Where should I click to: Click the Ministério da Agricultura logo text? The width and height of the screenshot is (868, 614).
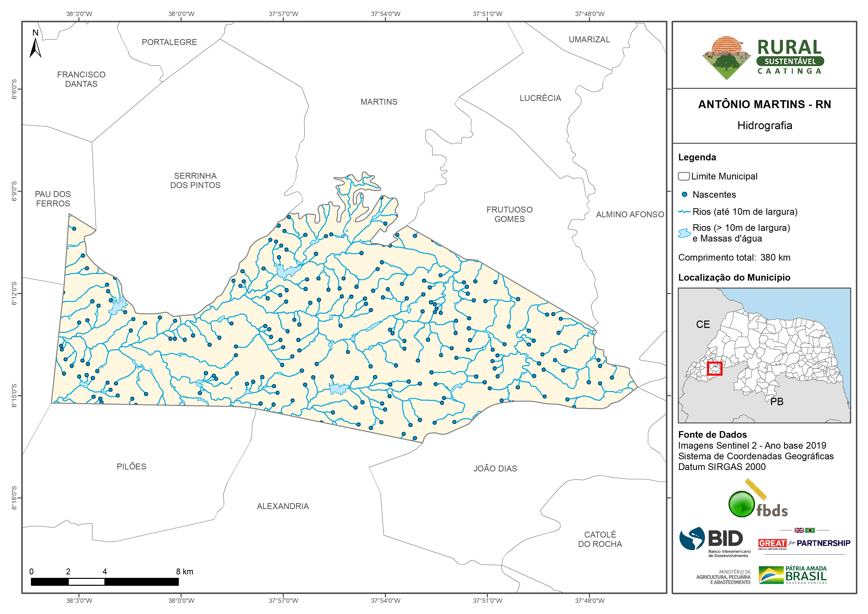click(724, 577)
